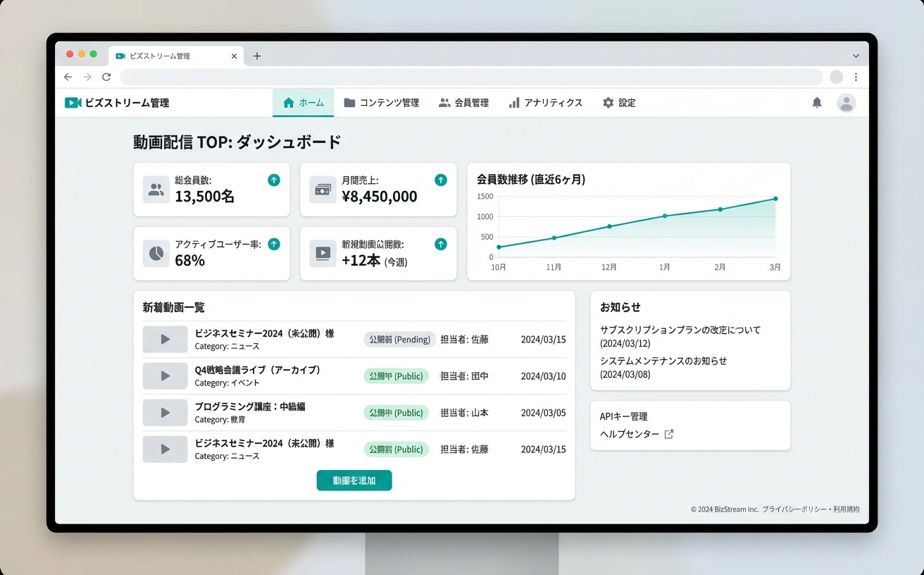
Task: Click the 新規動画公開数 video icon
Action: coord(323,253)
